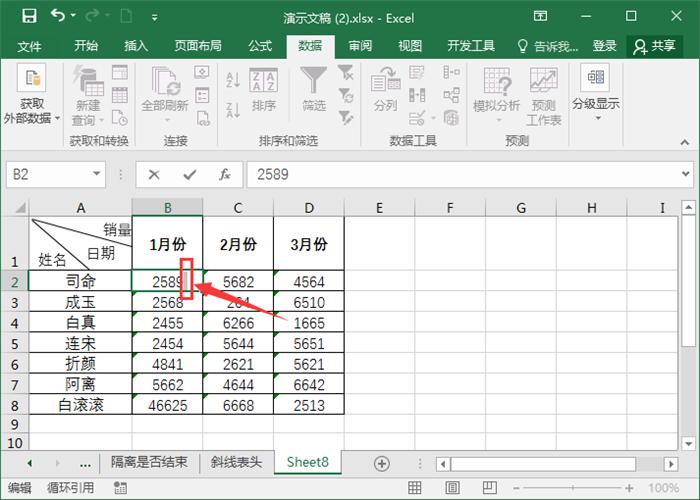This screenshot has width=700, height=500.
Task: Collapse the ribbon with the chevron
Action: [x=685, y=142]
